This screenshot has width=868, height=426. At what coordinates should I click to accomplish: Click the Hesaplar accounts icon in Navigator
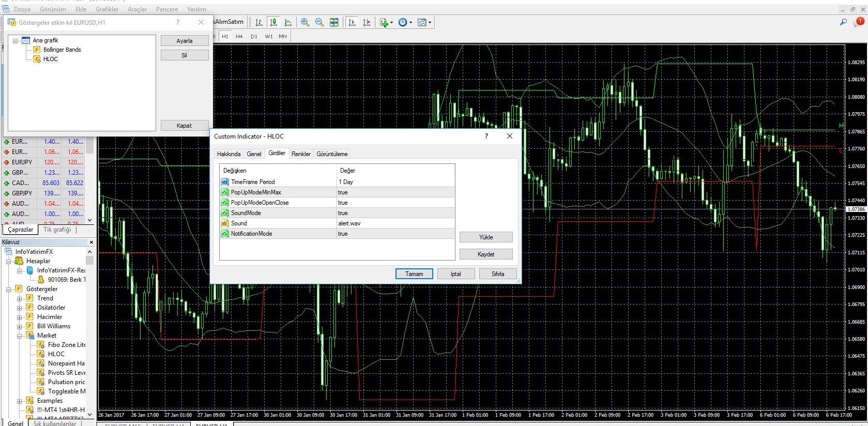point(19,261)
